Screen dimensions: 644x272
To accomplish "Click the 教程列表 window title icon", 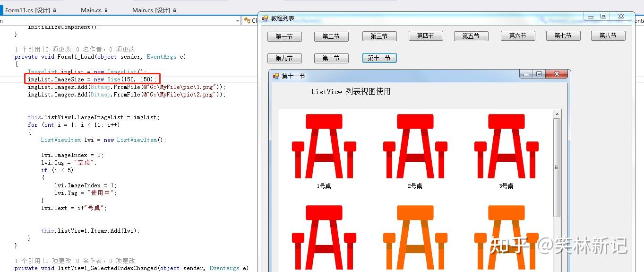I will pyautogui.click(x=265, y=18).
